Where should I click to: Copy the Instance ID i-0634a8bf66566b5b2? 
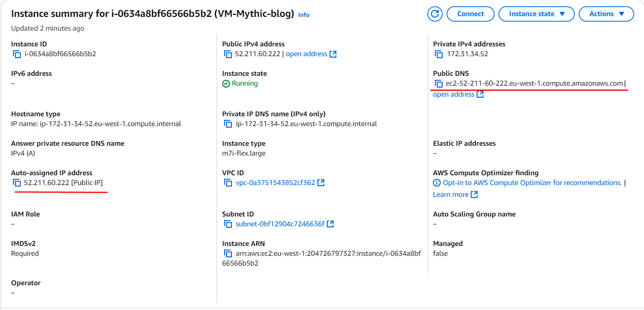[x=17, y=54]
